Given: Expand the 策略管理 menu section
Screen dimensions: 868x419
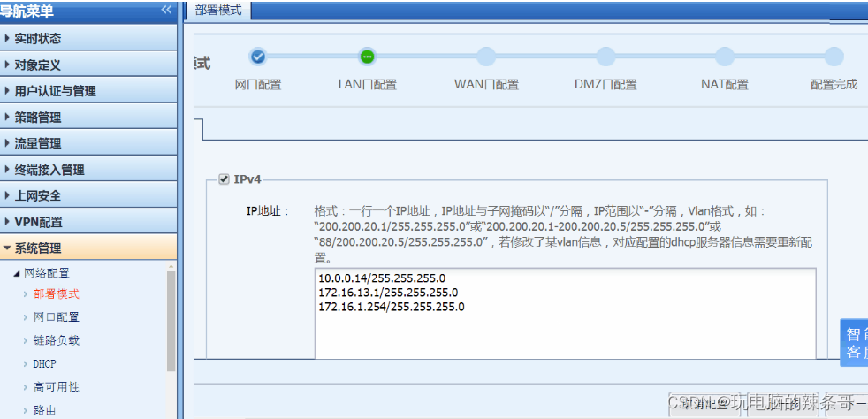Looking at the screenshot, I should [x=88, y=118].
